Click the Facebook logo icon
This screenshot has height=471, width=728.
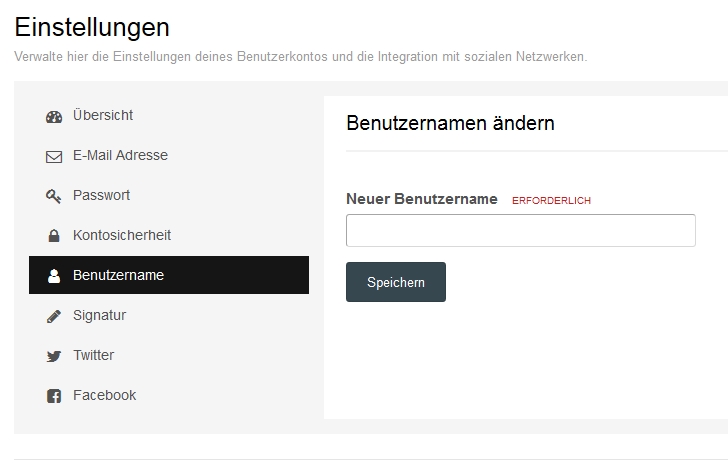pyautogui.click(x=54, y=396)
